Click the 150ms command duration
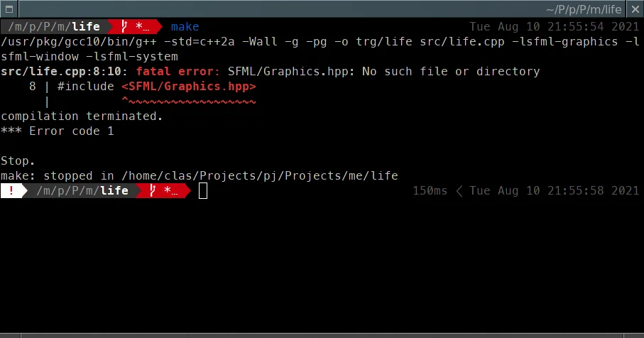This screenshot has width=644, height=338. click(430, 190)
